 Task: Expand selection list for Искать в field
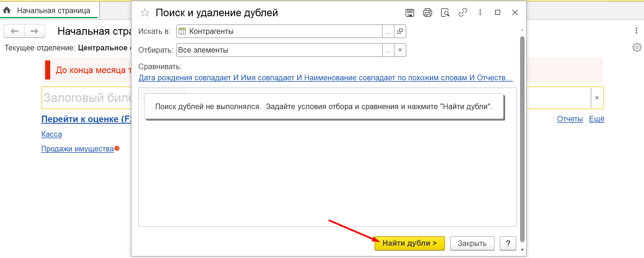tap(388, 31)
